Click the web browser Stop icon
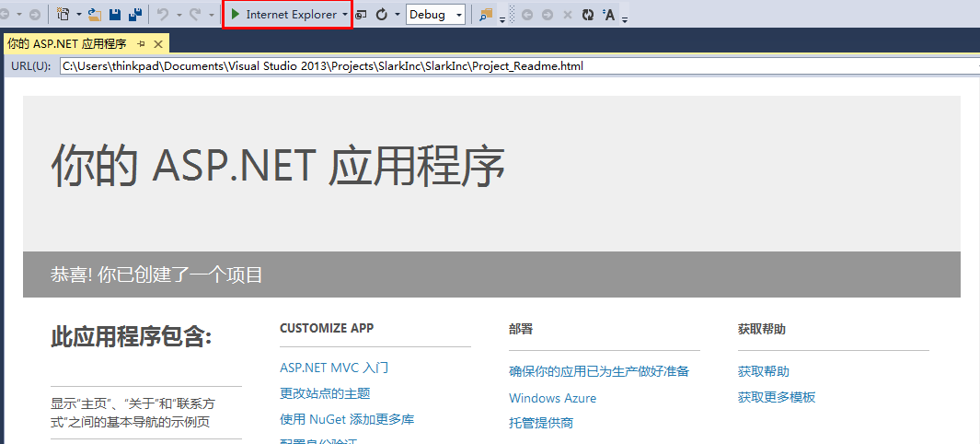Screen dimensions: 980x444 point(568,15)
